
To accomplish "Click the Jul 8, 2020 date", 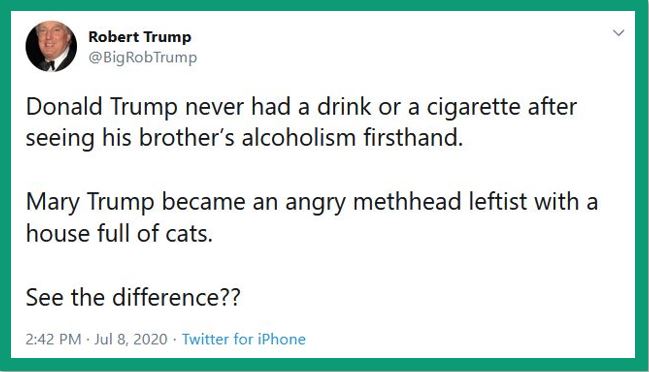I will click(131, 339).
